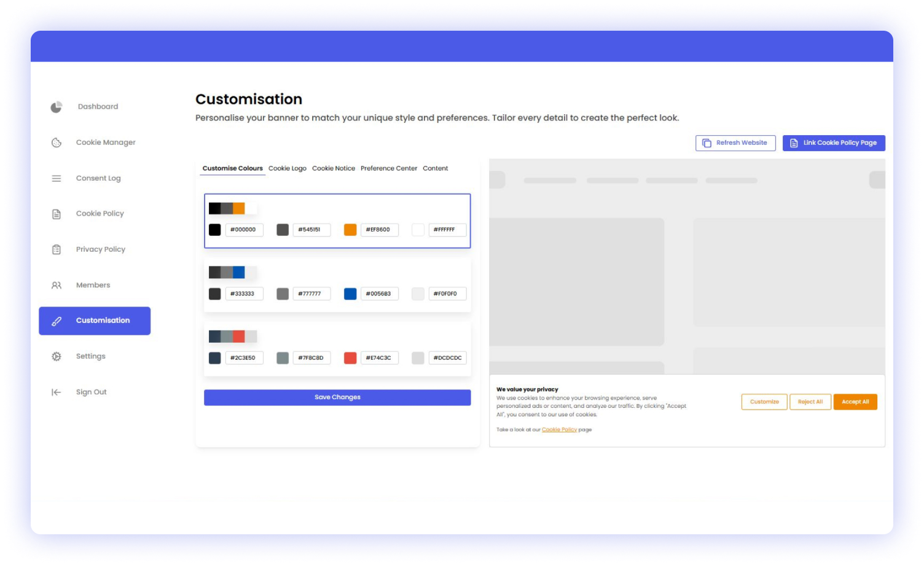Select the navy-red palette preview strip
The width and height of the screenshot is (924, 565).
233,337
